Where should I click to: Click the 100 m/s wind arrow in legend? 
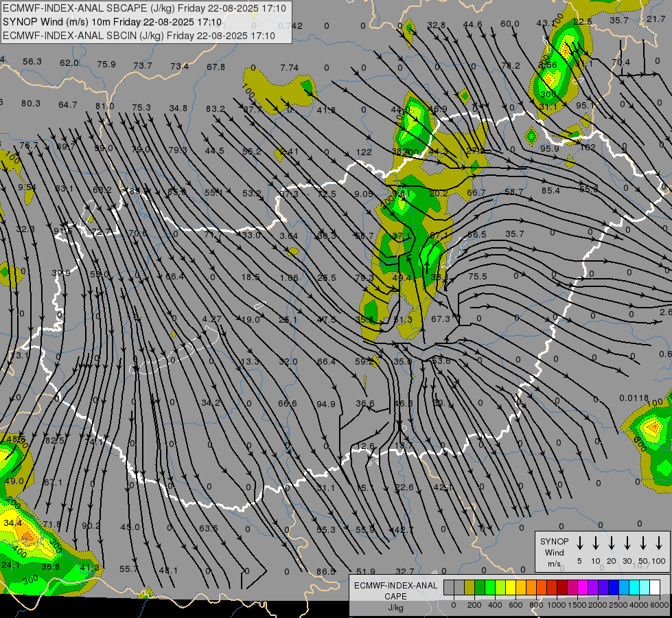(659, 542)
